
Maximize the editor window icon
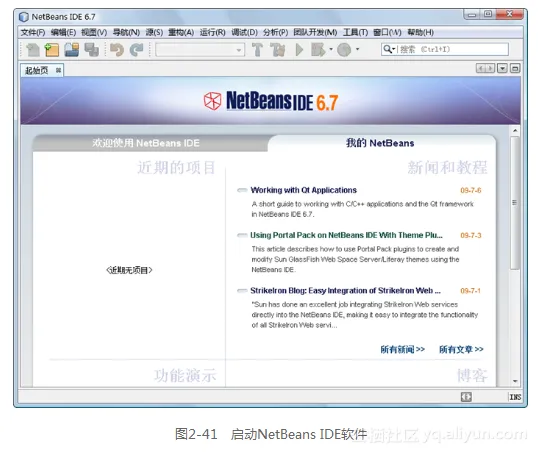(x=515, y=68)
